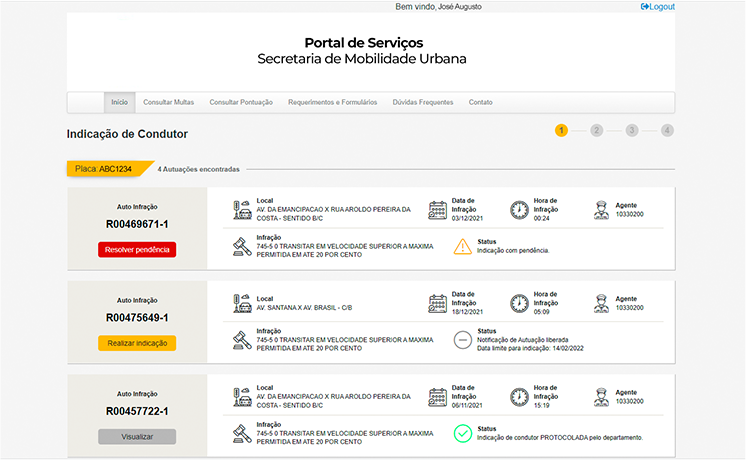Click '4 Autuações encontradas' text
The image size is (746, 461).
coord(198,169)
